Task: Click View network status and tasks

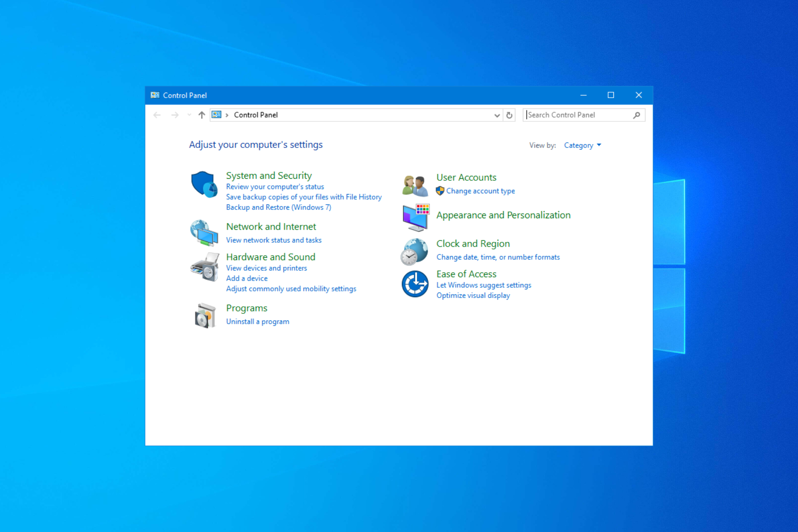Action: [x=274, y=240]
